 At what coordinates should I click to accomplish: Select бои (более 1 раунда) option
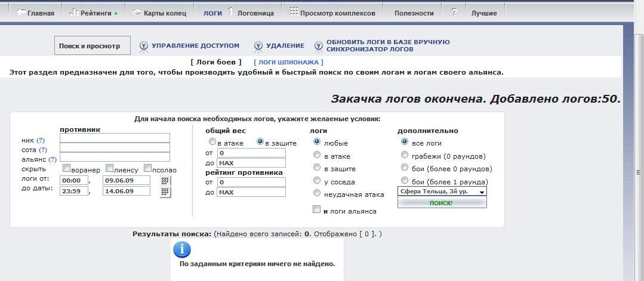(x=405, y=180)
